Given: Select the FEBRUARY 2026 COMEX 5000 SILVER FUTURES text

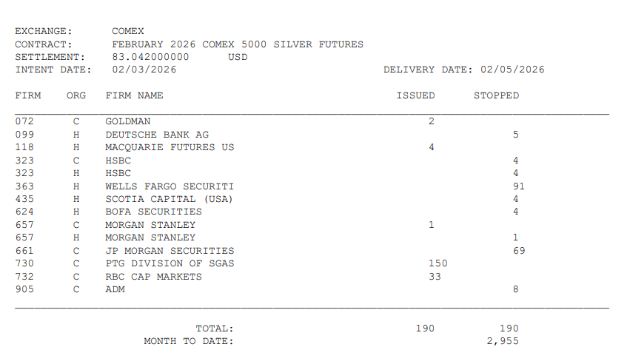Looking at the screenshot, I should pyautogui.click(x=238, y=44).
